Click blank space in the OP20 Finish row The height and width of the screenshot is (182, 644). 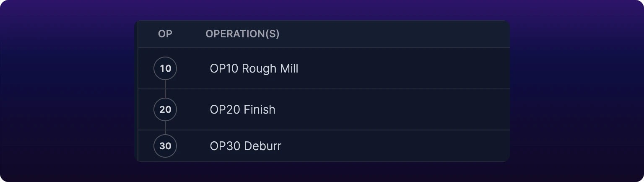click(392, 109)
